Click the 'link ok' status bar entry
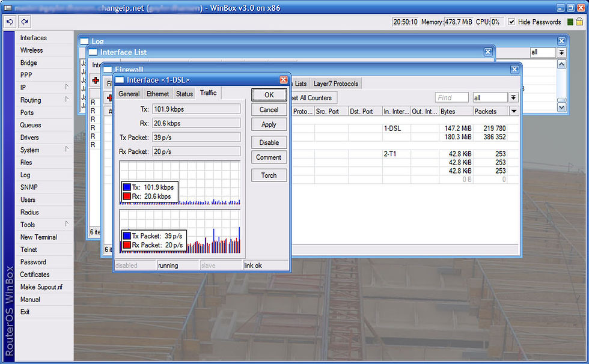Viewport: 589px width, 364px height. coord(266,265)
